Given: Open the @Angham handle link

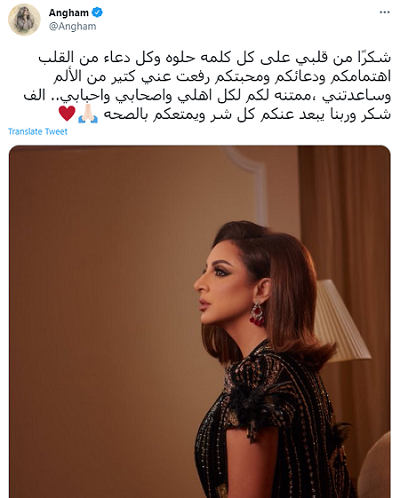Looking at the screenshot, I should pyautogui.click(x=72, y=26).
